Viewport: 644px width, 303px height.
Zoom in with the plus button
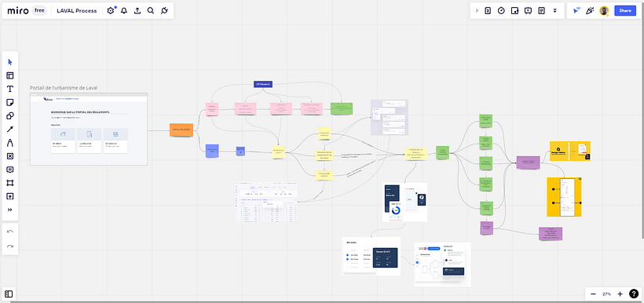click(x=620, y=294)
